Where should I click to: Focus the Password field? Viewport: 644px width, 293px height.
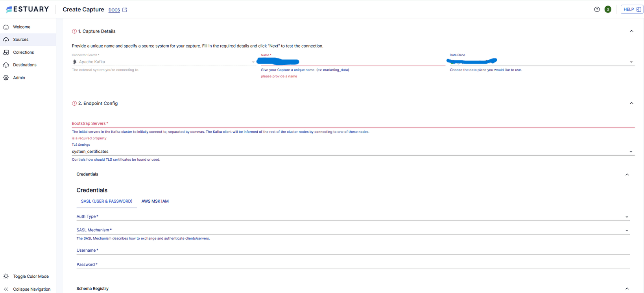click(x=353, y=265)
